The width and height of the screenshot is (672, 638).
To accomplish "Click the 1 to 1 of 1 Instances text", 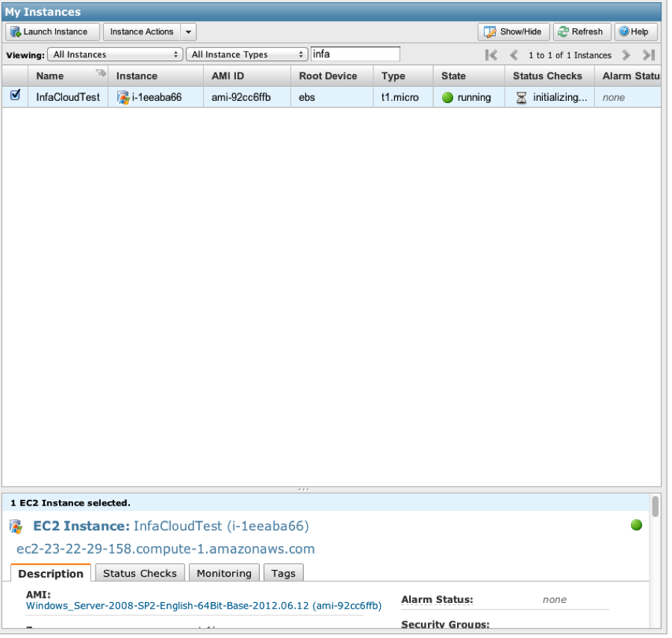I will click(570, 55).
